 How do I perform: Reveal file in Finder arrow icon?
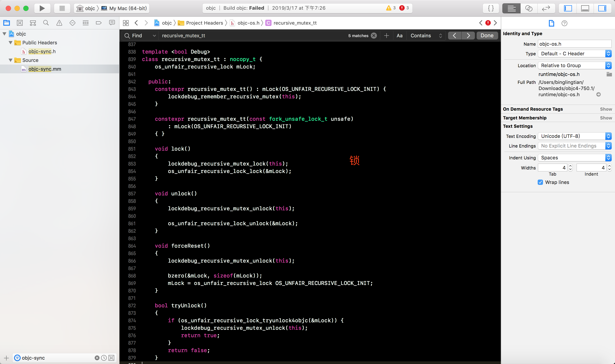(x=599, y=94)
